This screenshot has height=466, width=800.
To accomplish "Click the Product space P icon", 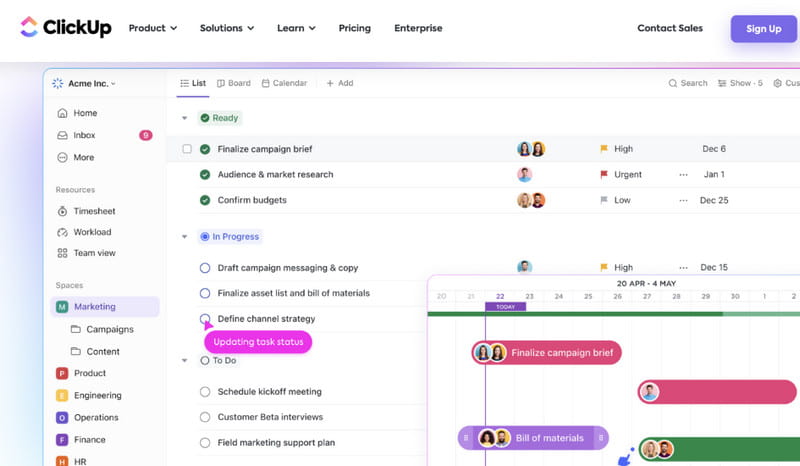I will click(x=62, y=373).
